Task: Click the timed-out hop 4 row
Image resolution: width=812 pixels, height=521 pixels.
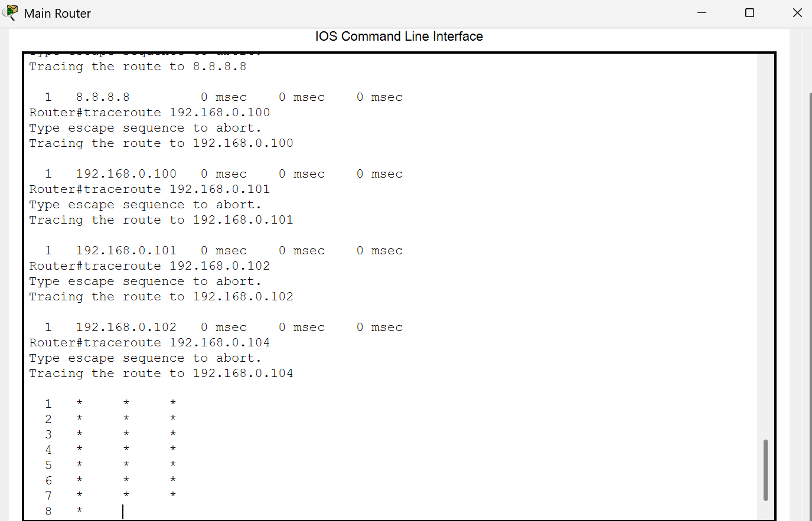Action: pos(110,450)
